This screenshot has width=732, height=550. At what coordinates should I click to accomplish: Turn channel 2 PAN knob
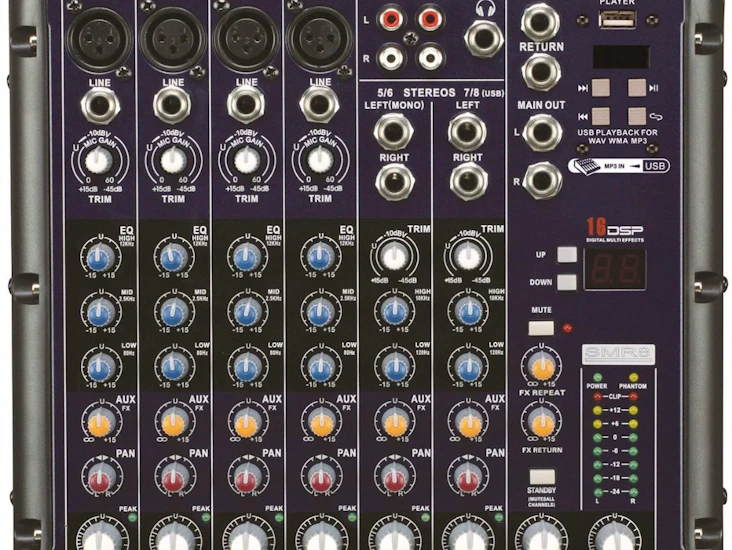coord(174,477)
